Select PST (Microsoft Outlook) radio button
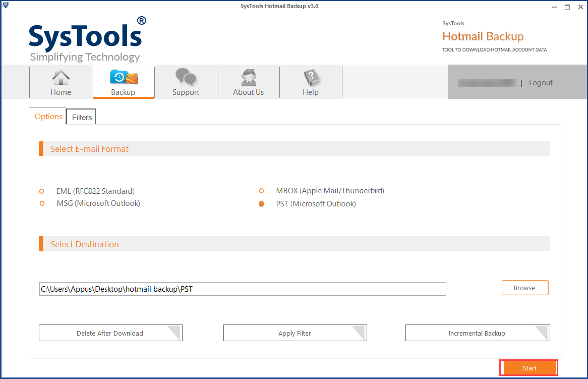 [x=261, y=204]
